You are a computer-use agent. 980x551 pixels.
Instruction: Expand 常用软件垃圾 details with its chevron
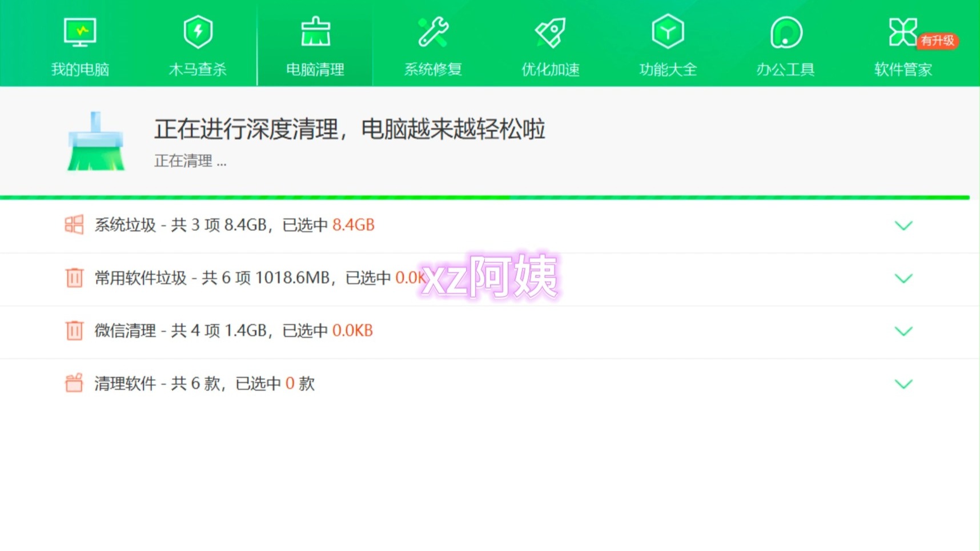(903, 279)
